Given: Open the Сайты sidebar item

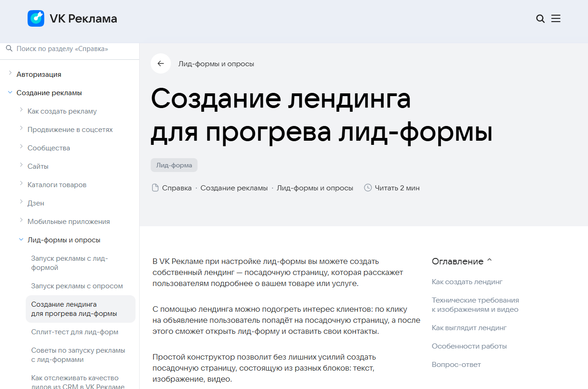Looking at the screenshot, I should [38, 166].
